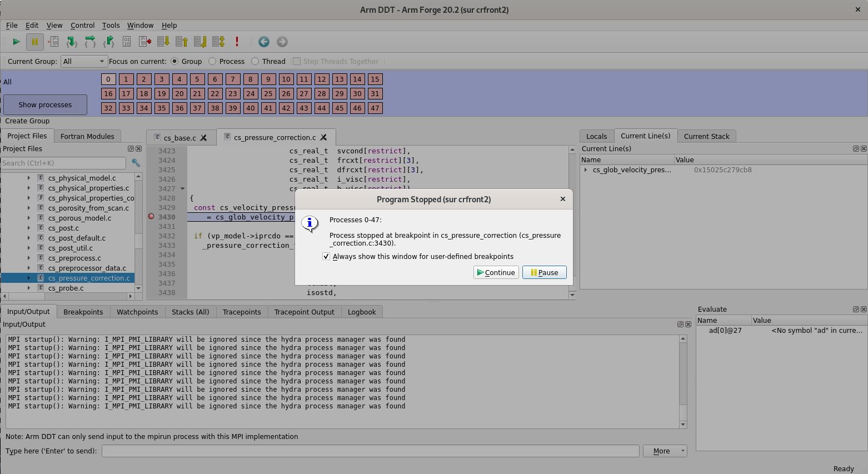868x474 pixels.
Task: Click the green Play/Continue toolbar icon
Action: tap(16, 42)
